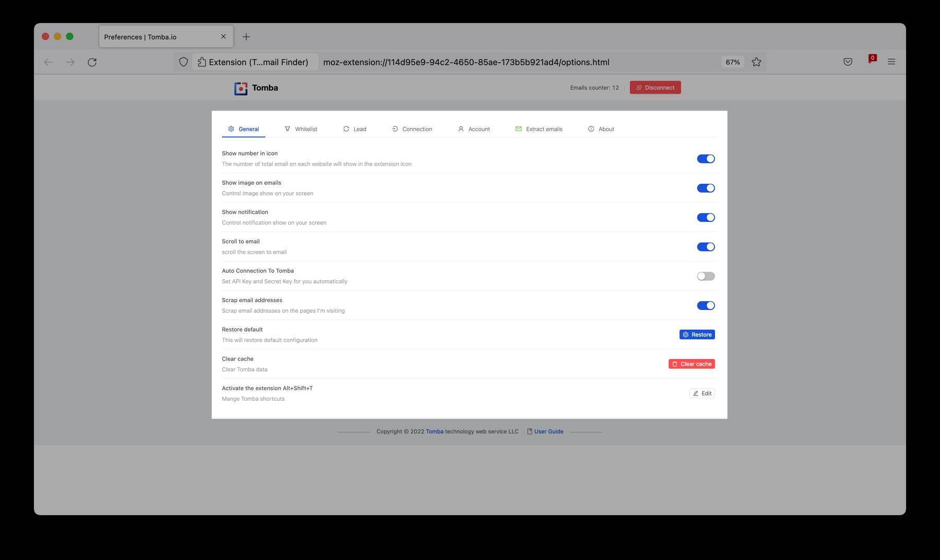Close the Preferences | Tomba.io tab
940x560 pixels.
point(224,37)
